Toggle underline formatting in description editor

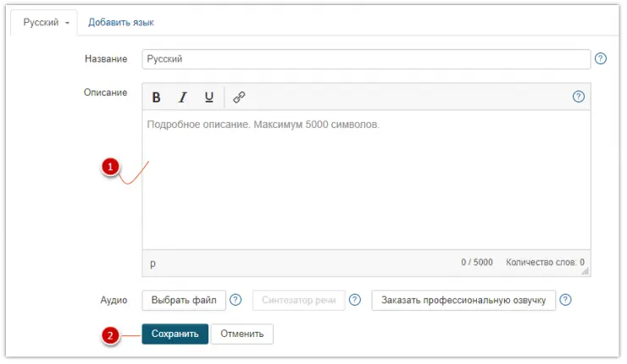208,97
